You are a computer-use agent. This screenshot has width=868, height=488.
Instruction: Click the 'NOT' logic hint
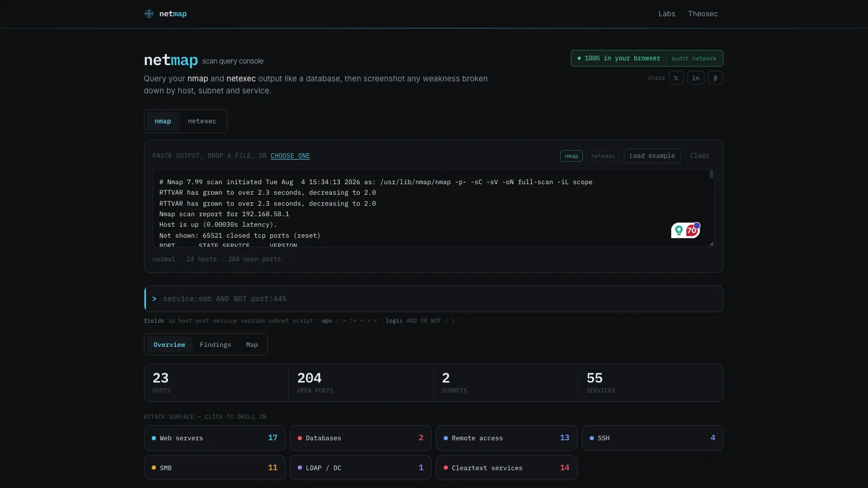click(x=436, y=321)
